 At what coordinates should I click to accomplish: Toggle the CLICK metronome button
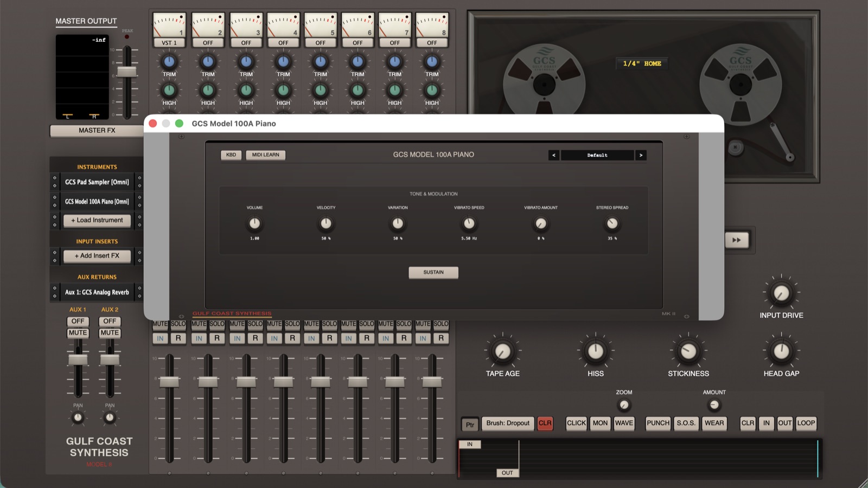point(576,423)
